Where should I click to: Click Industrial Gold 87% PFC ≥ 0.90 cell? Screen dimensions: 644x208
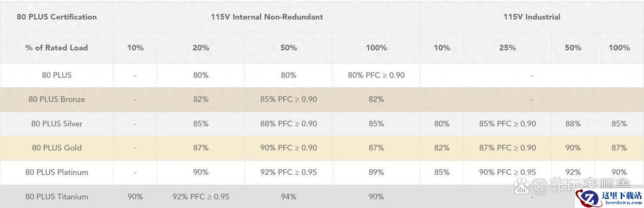507,148
